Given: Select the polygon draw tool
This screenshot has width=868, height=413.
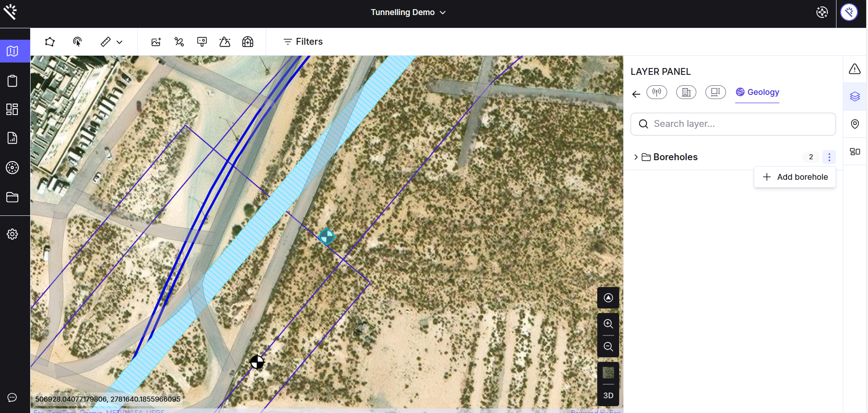Looking at the screenshot, I should point(50,42).
